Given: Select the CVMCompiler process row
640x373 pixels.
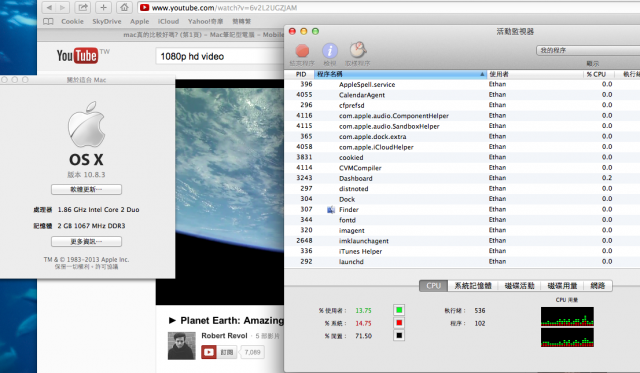Looking at the screenshot, I should coord(462,168).
